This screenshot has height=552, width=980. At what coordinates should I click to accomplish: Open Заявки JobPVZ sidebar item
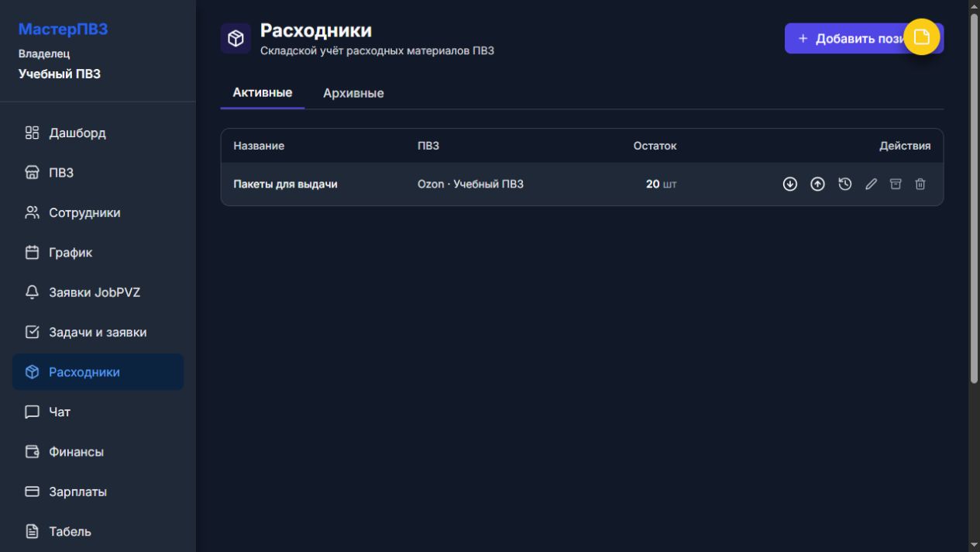(x=98, y=292)
